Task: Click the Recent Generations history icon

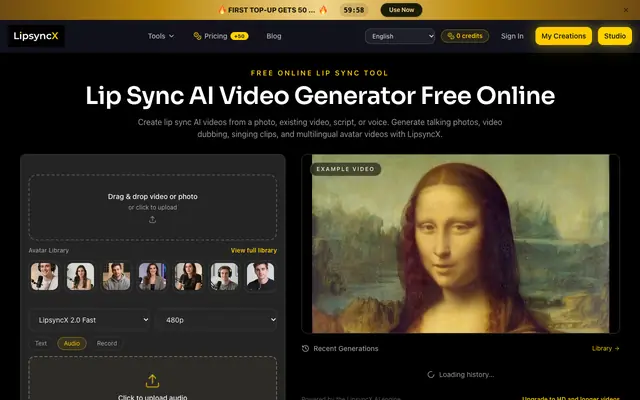Action: [305, 349]
